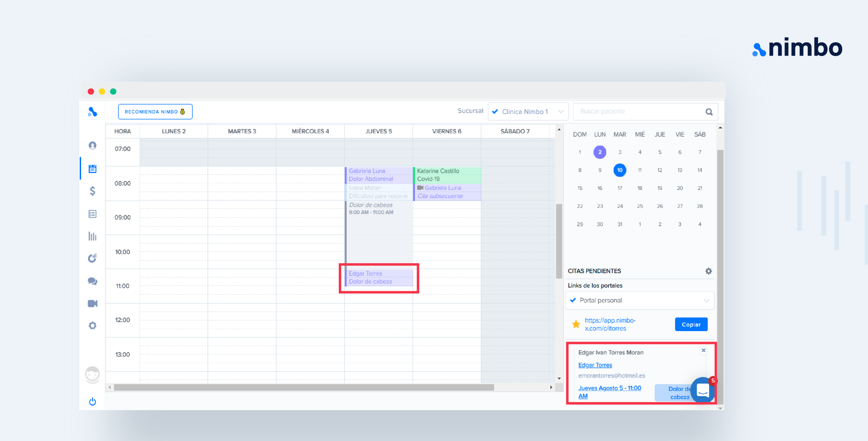The height and width of the screenshot is (441, 868).
Task: Open the dollar sign finances icon
Action: click(x=92, y=191)
